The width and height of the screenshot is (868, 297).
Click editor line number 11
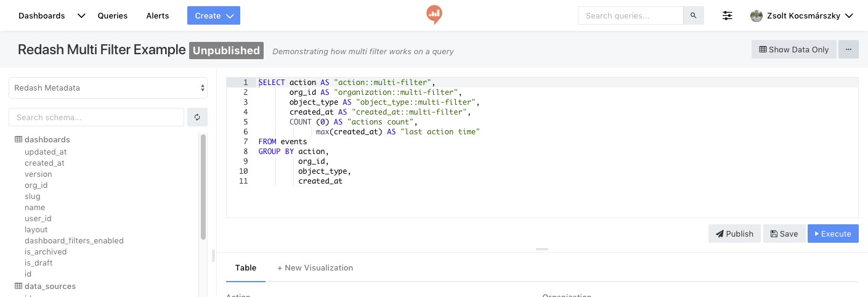244,181
